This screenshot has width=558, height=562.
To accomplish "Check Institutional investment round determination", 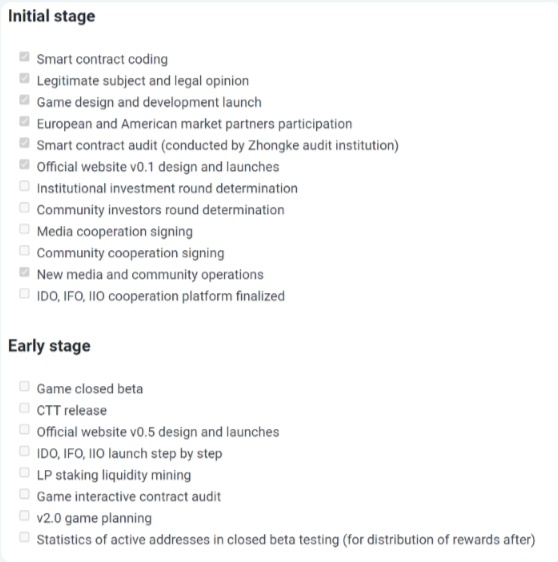I will (24, 186).
